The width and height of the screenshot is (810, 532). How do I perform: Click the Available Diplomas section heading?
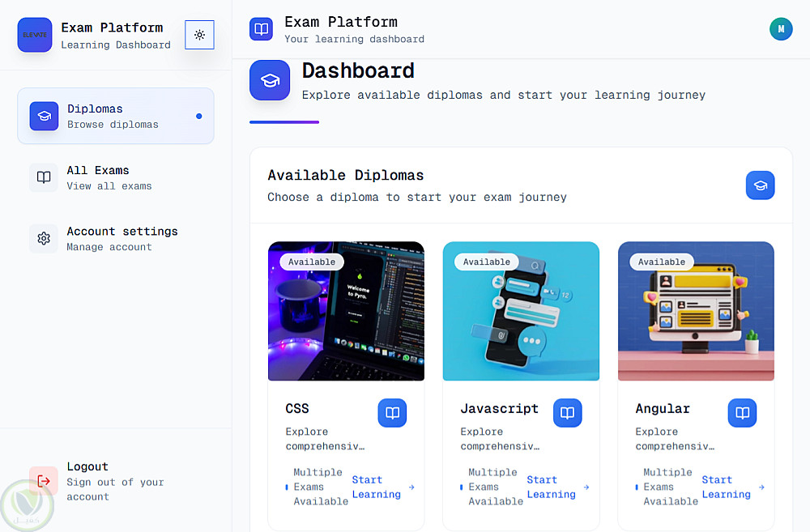click(x=346, y=175)
